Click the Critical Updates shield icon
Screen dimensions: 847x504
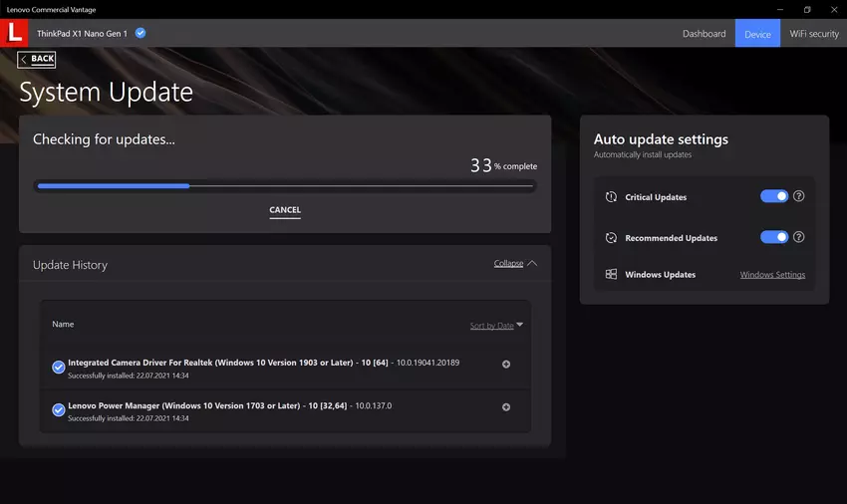point(611,197)
